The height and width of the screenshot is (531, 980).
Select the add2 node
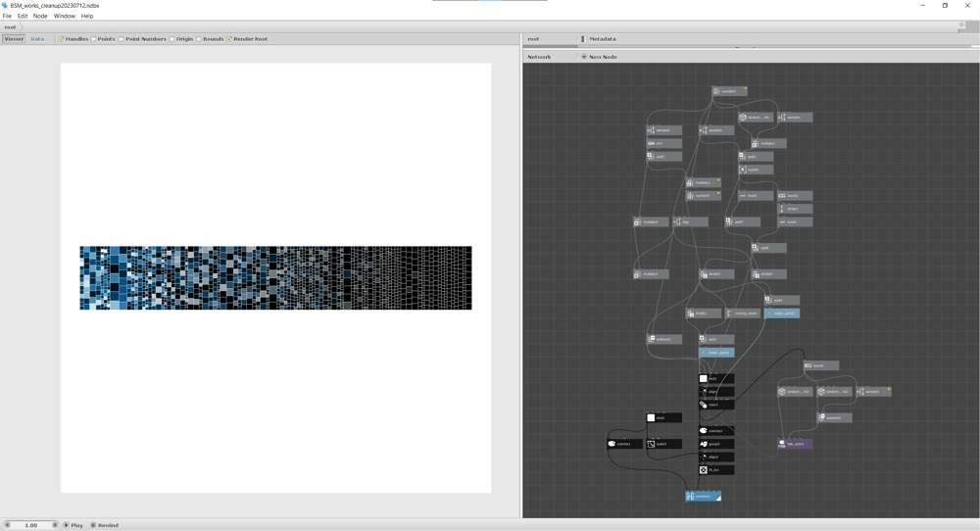[756, 157]
